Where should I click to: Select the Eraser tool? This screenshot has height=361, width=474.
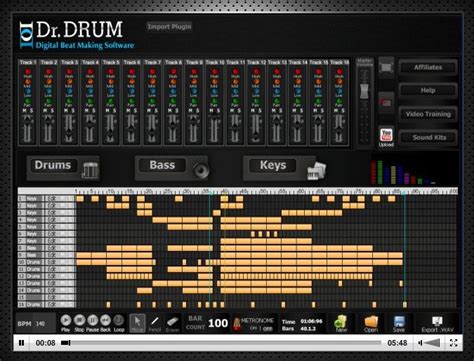[172, 322]
